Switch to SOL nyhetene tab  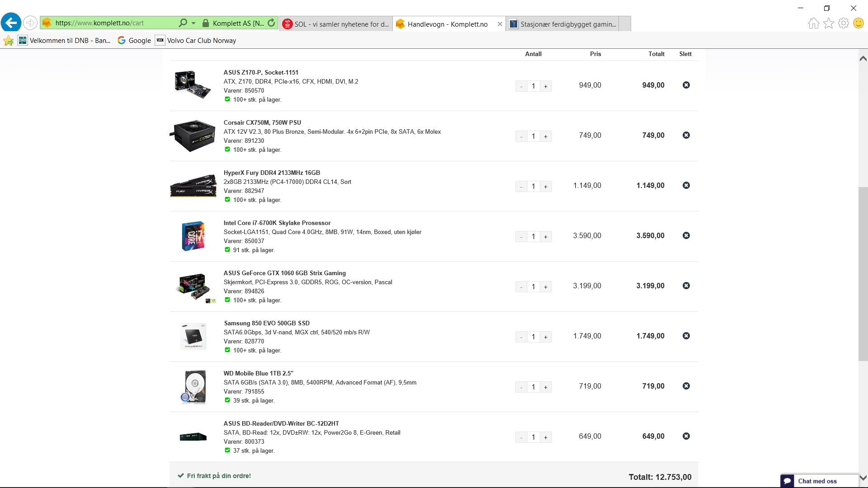coord(336,24)
